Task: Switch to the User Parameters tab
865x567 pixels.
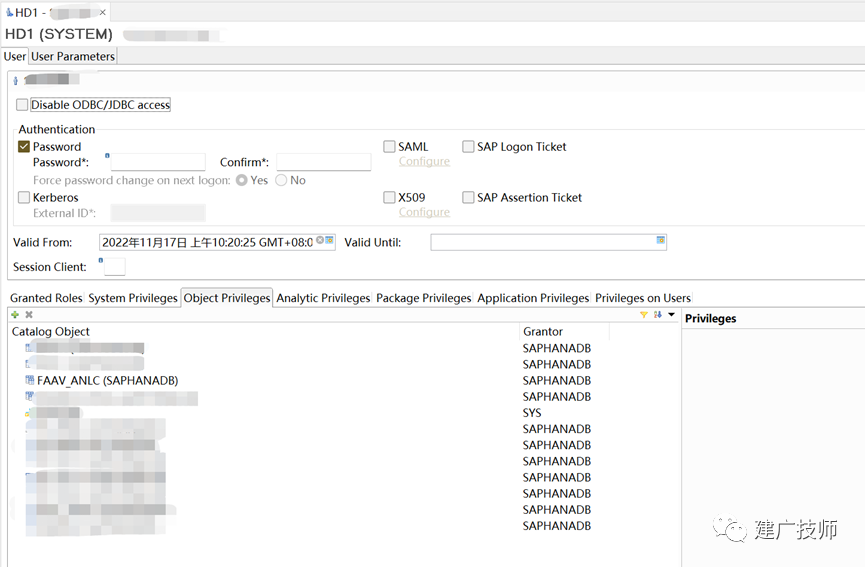Action: 73,56
